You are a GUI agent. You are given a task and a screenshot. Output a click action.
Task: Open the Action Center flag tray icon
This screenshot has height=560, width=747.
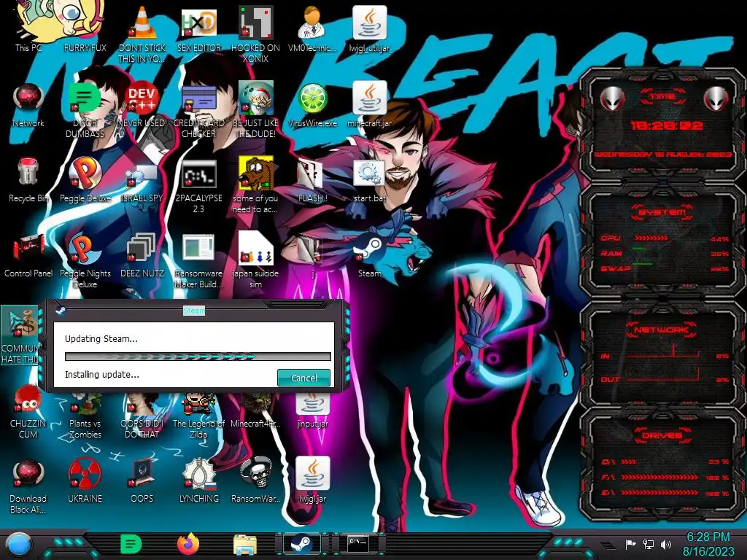[631, 544]
